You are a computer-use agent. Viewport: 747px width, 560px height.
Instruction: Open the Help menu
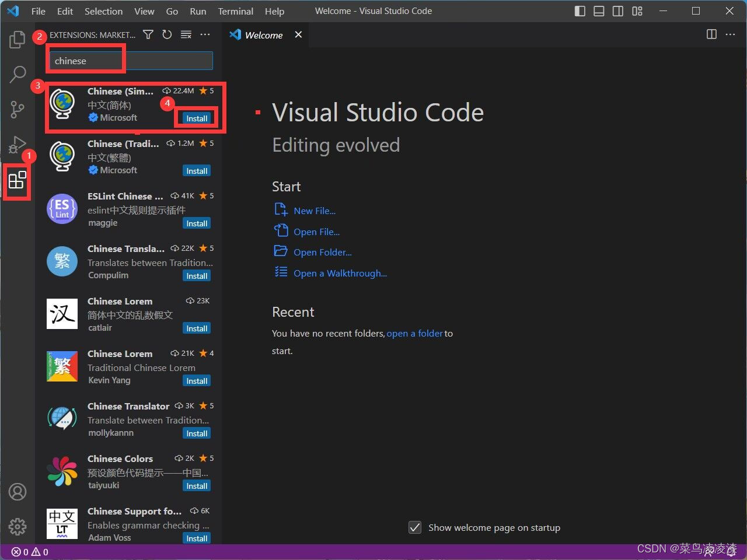[x=274, y=11]
